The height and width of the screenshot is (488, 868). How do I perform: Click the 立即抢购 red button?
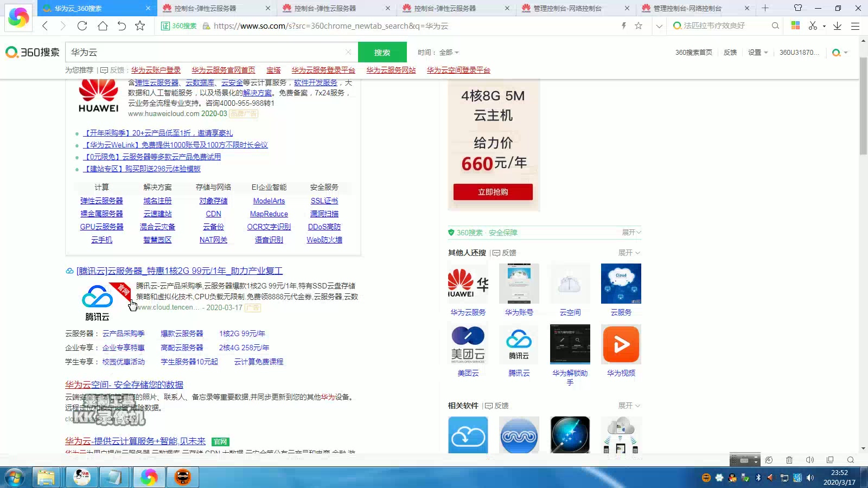493,192
